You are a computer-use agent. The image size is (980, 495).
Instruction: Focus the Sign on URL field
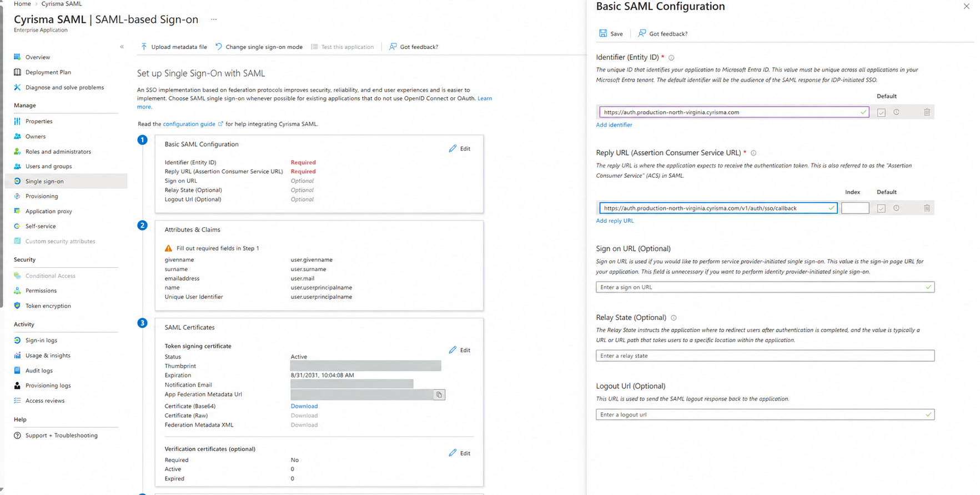[x=765, y=287]
